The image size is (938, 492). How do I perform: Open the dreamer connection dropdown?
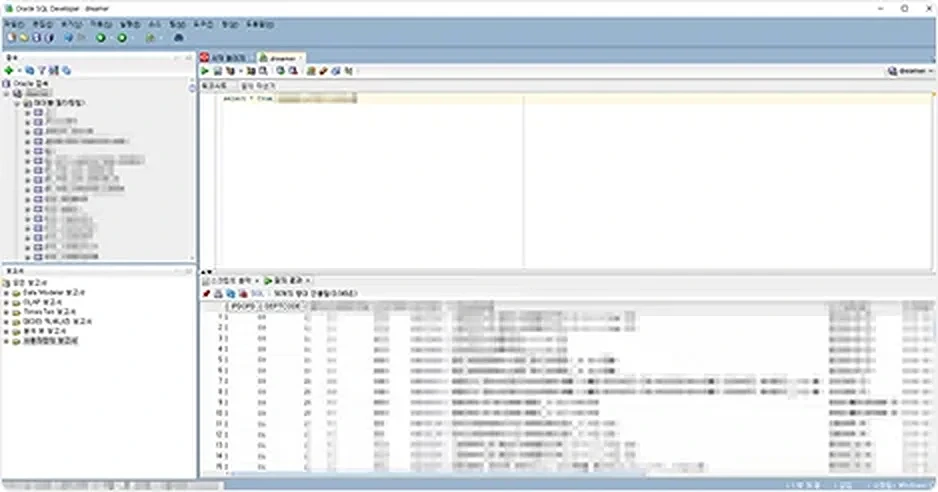(x=910, y=71)
